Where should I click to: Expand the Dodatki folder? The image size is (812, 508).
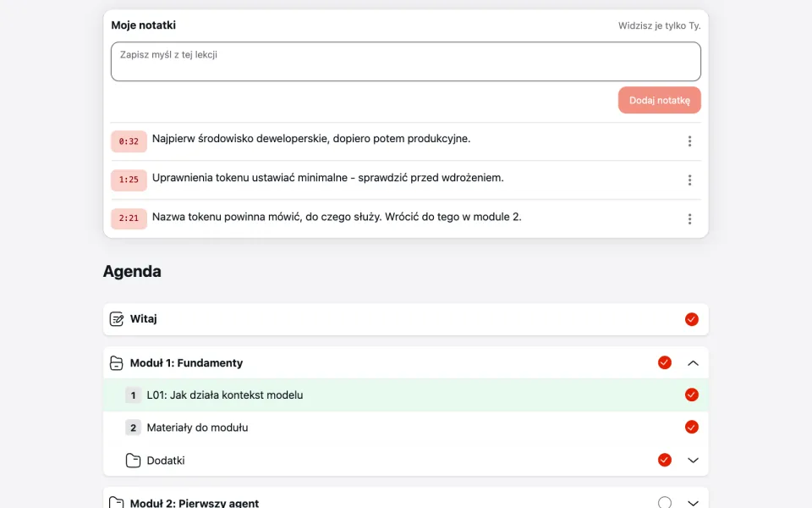pos(693,461)
